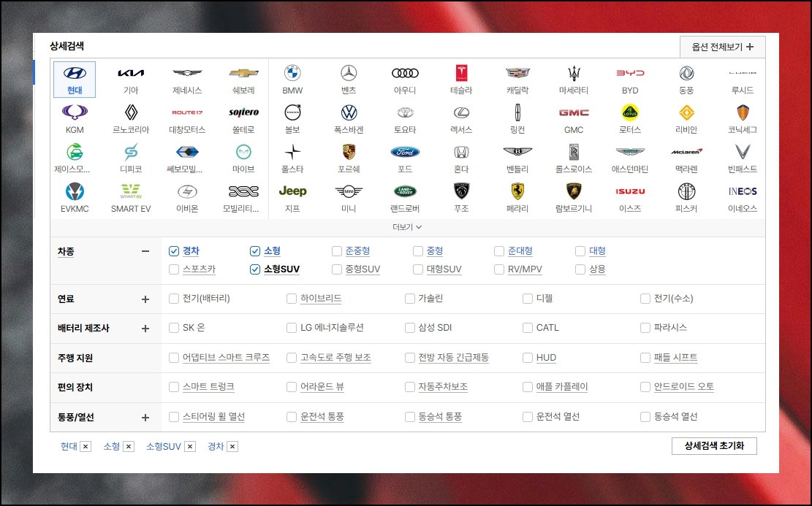Check the 준중형 checkbox
812x506 pixels.
click(x=337, y=251)
